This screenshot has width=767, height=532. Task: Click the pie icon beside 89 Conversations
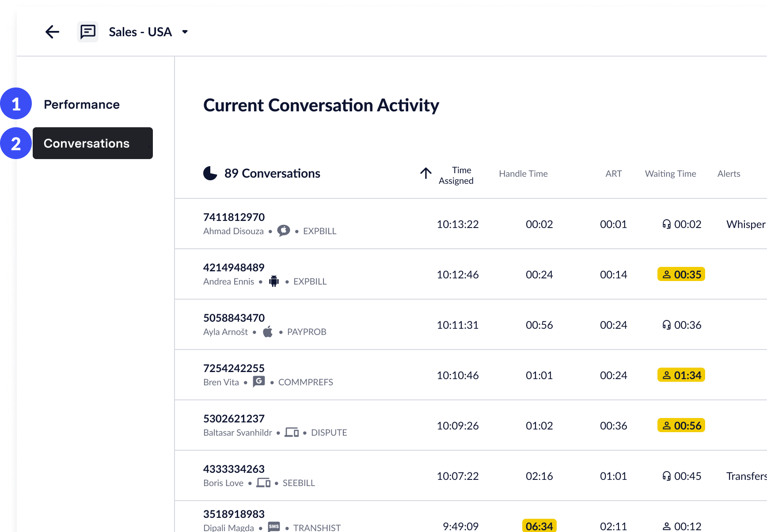point(210,173)
